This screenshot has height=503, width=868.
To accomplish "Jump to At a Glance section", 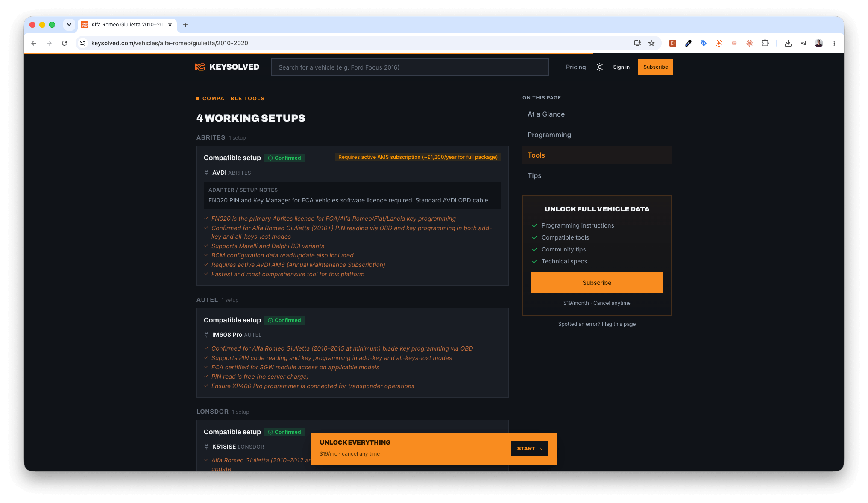I will point(546,114).
